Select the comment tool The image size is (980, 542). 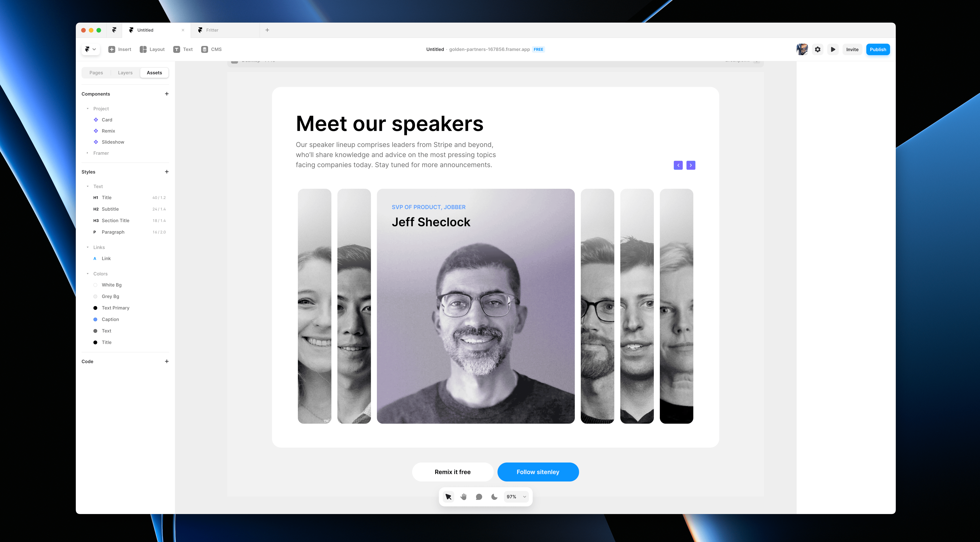pyautogui.click(x=479, y=497)
